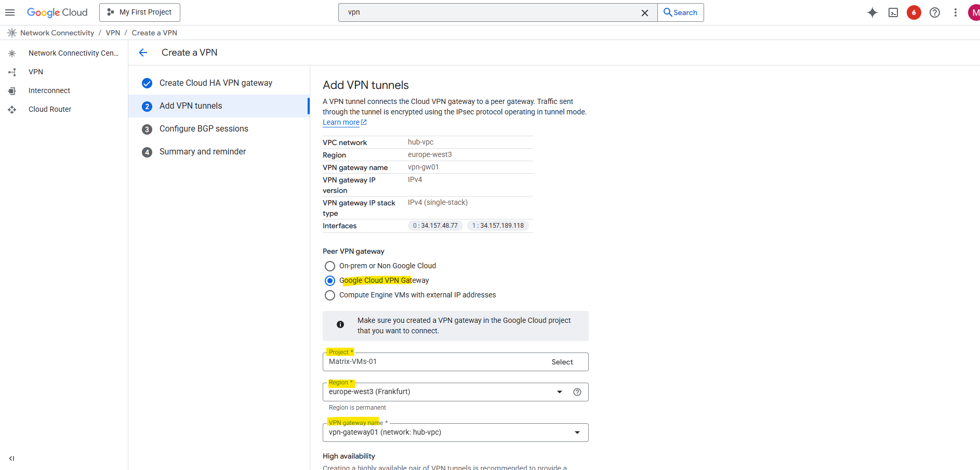Open Interconnect in the sidebar
The image size is (980, 470).
pyautogui.click(x=49, y=90)
